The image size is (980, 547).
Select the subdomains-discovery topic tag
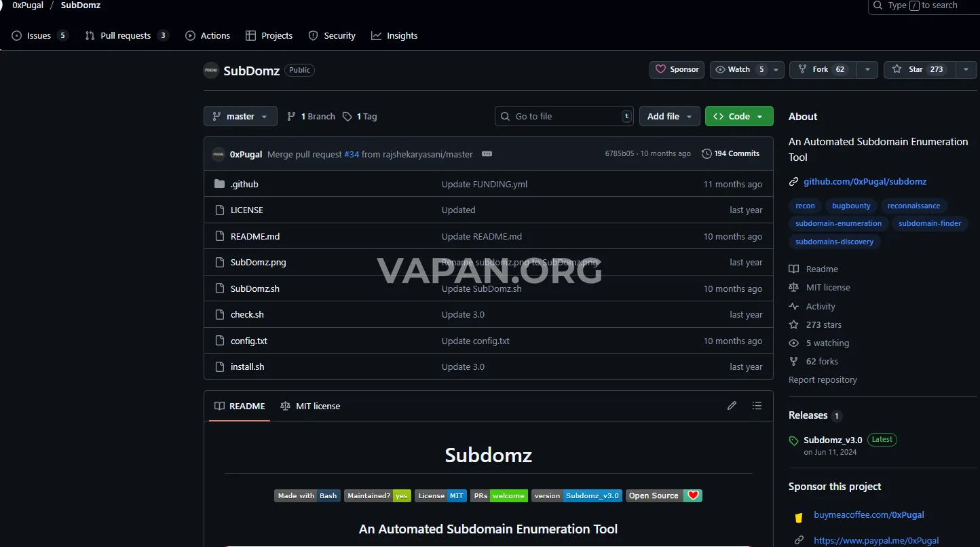pos(835,242)
